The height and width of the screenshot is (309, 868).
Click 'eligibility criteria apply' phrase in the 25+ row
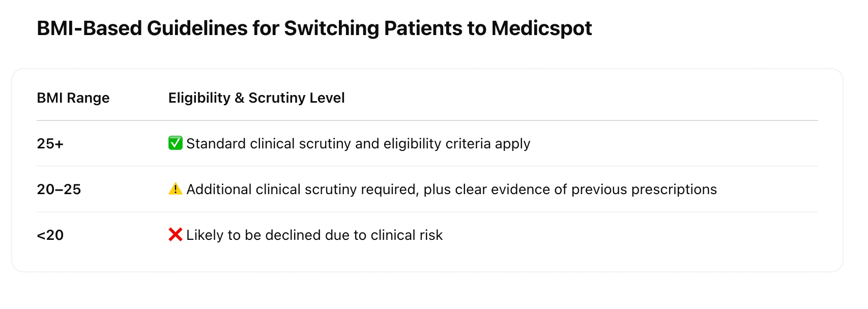456,144
